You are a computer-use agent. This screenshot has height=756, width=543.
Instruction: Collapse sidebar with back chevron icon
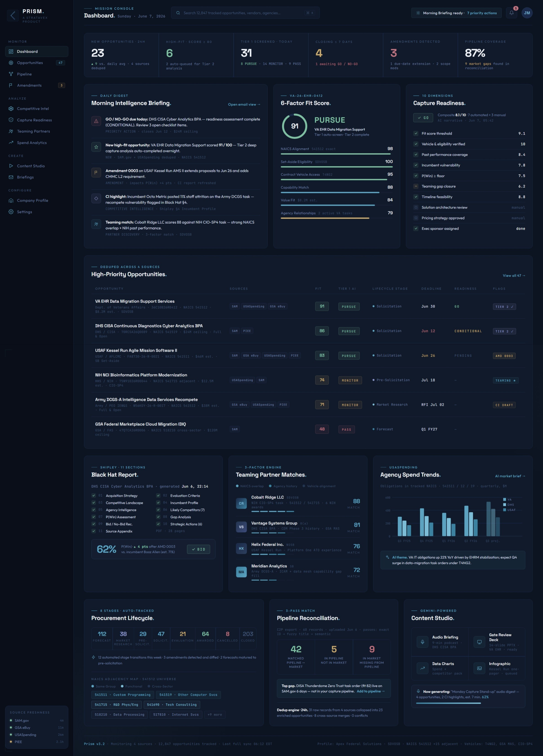click(13, 15)
